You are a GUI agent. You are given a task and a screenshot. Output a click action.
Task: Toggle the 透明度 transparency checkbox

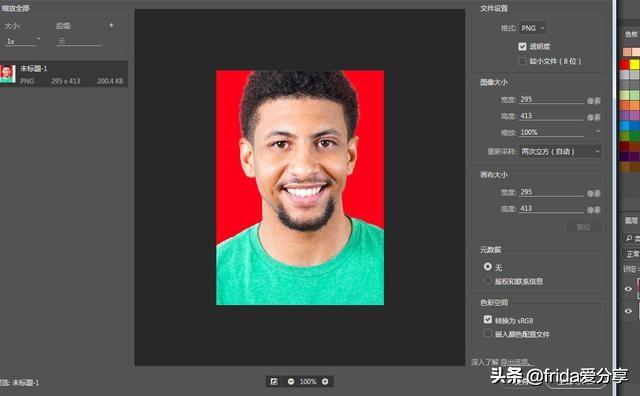(522, 47)
